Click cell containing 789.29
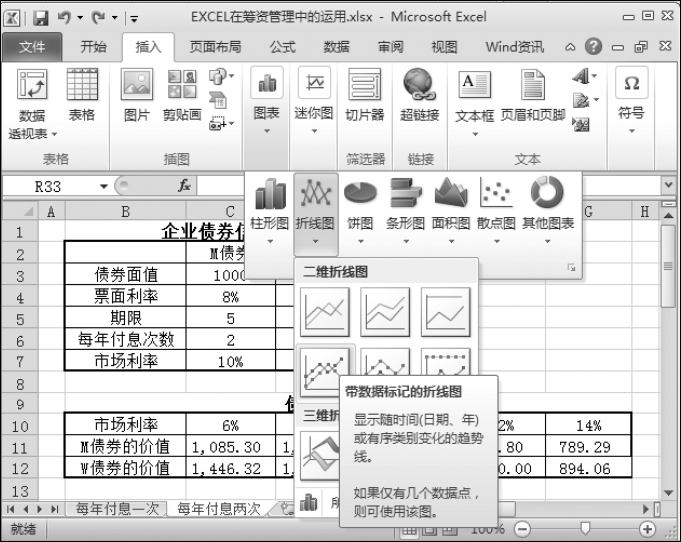 point(588,446)
